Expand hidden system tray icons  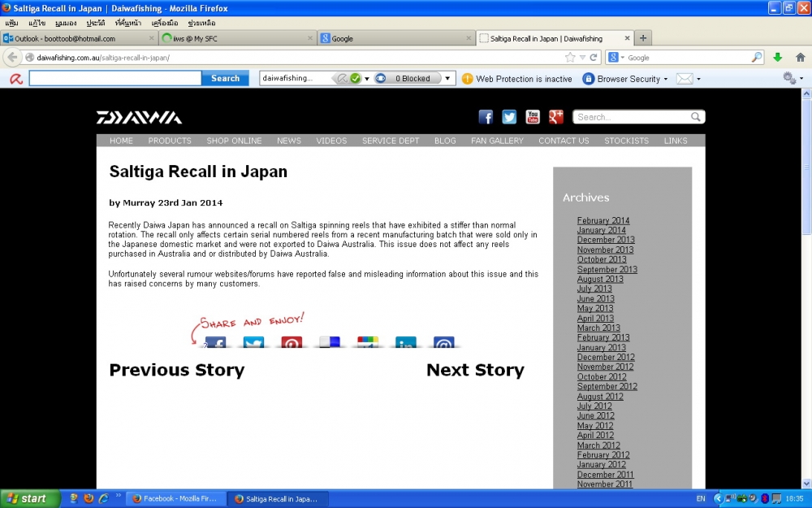pyautogui.click(x=718, y=499)
